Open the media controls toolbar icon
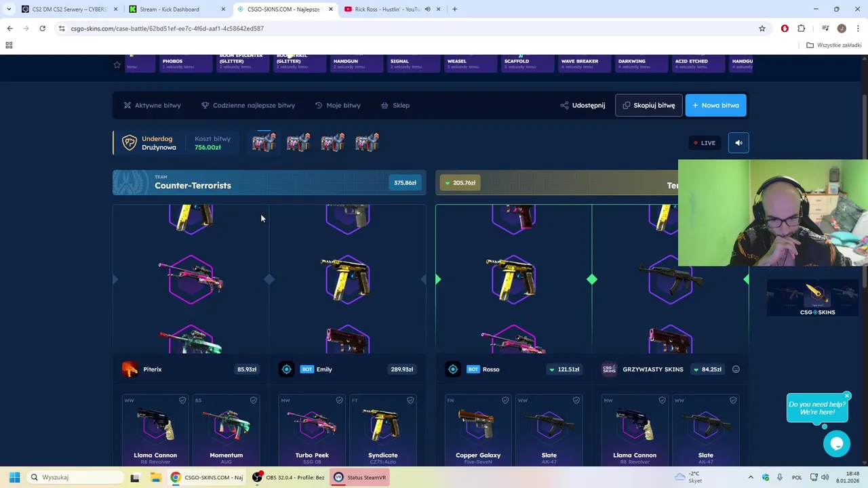868x488 pixels. (825, 28)
